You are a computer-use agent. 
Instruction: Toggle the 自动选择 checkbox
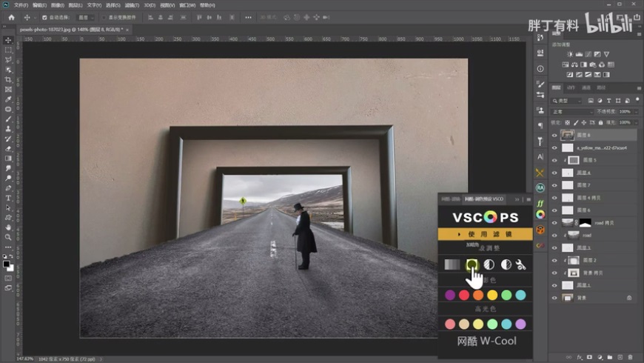tap(44, 17)
